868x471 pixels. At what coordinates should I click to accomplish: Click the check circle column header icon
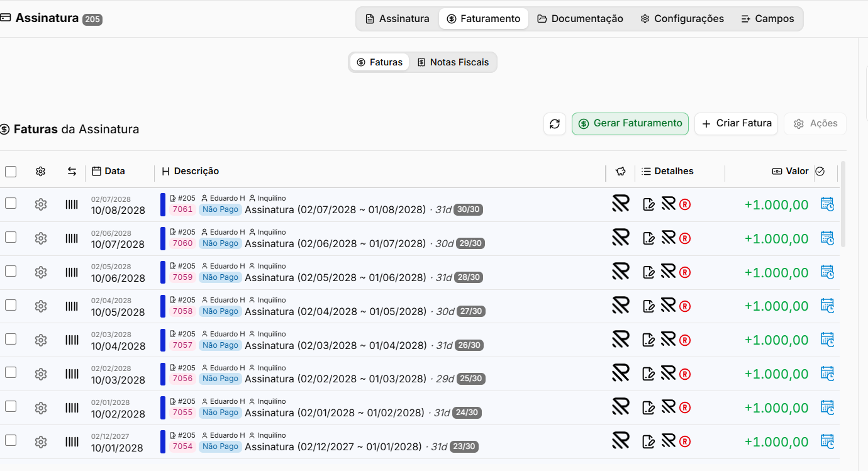point(820,171)
